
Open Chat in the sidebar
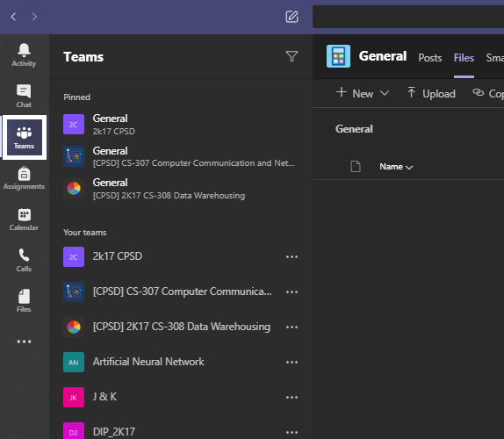click(24, 96)
